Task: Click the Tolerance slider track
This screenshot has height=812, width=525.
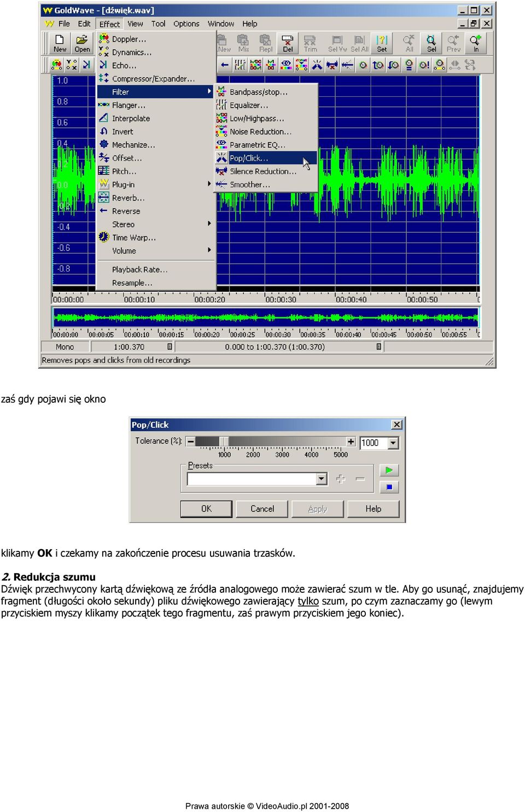Action: pyautogui.click(x=270, y=442)
